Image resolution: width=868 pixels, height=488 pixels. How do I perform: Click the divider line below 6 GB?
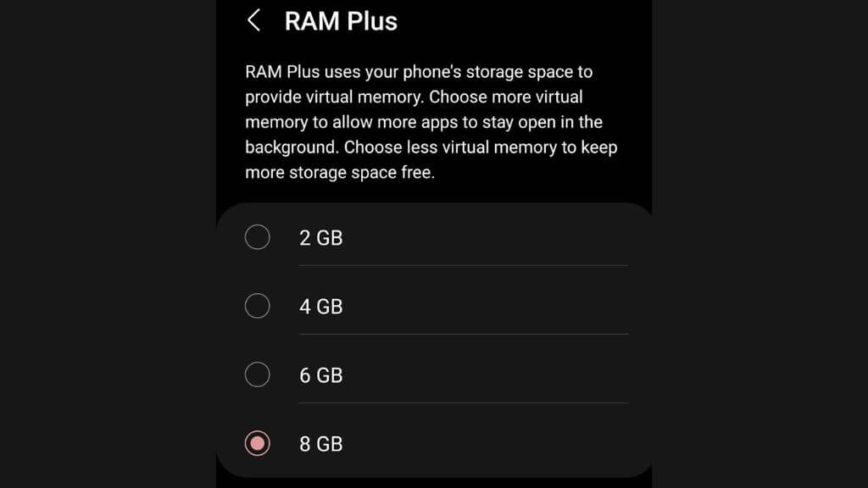click(464, 402)
